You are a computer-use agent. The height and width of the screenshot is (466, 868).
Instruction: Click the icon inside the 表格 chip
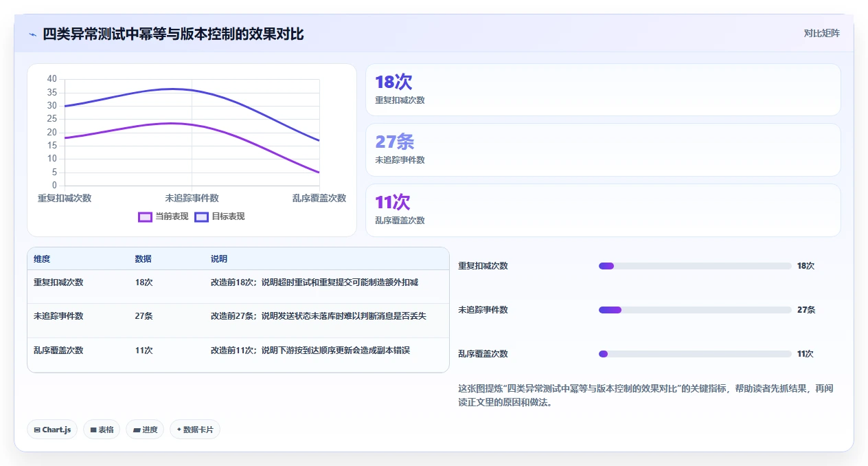[93, 430]
